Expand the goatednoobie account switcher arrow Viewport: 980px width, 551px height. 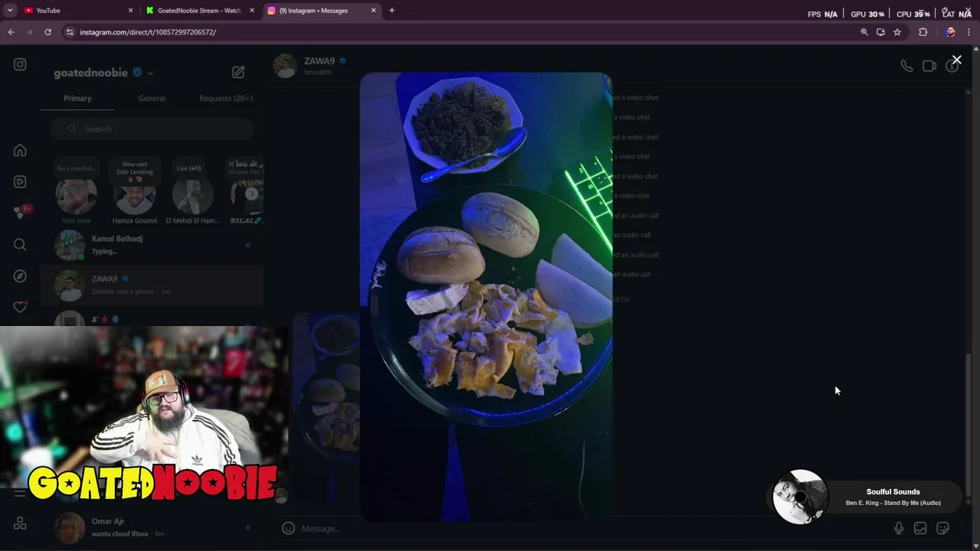click(x=150, y=73)
